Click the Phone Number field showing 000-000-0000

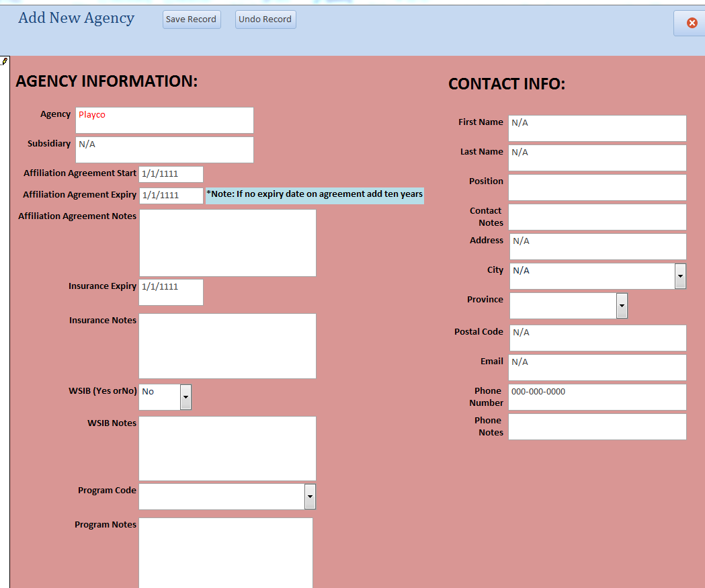597,397
